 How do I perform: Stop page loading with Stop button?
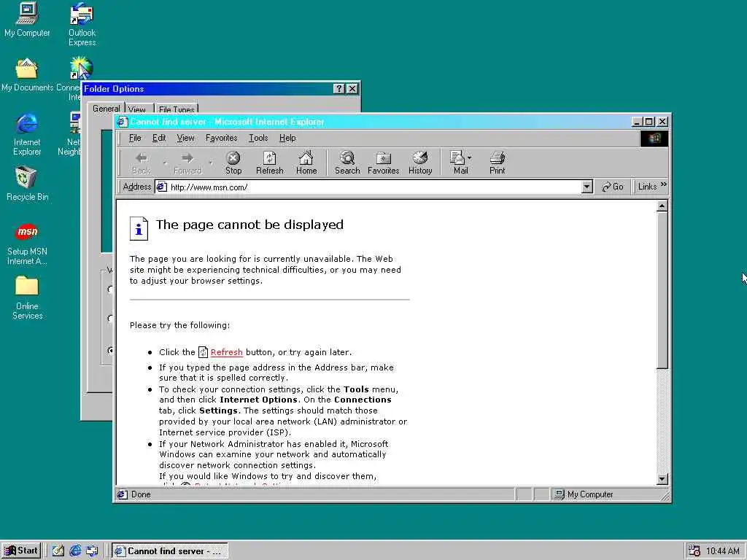pyautogui.click(x=233, y=163)
